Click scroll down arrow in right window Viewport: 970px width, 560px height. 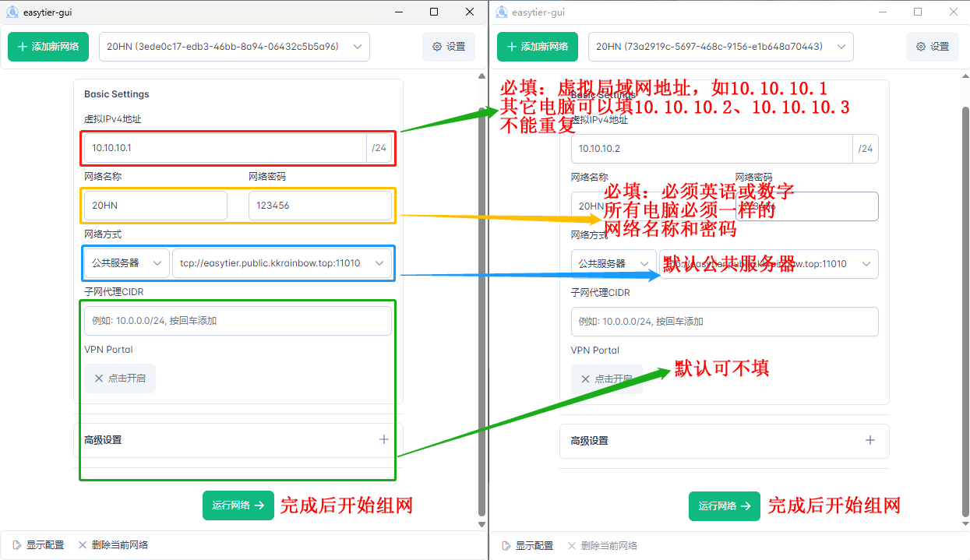(965, 525)
